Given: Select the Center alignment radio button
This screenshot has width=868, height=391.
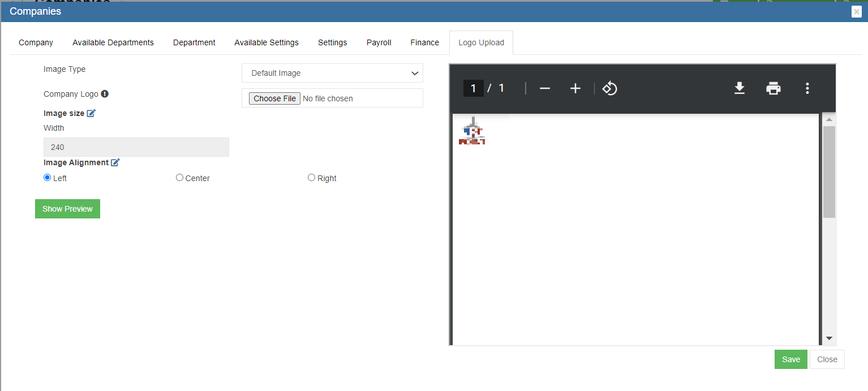Looking at the screenshot, I should click(x=180, y=178).
